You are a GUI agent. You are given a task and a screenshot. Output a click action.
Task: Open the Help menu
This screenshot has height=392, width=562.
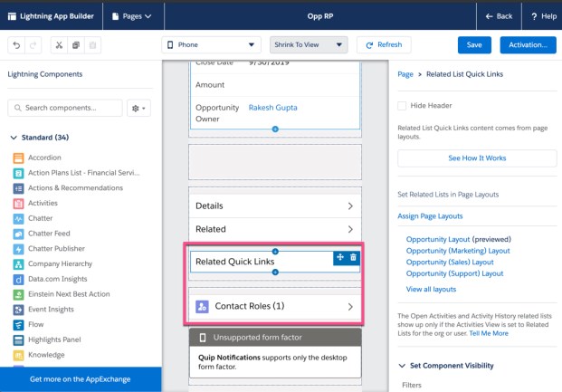[x=544, y=16]
